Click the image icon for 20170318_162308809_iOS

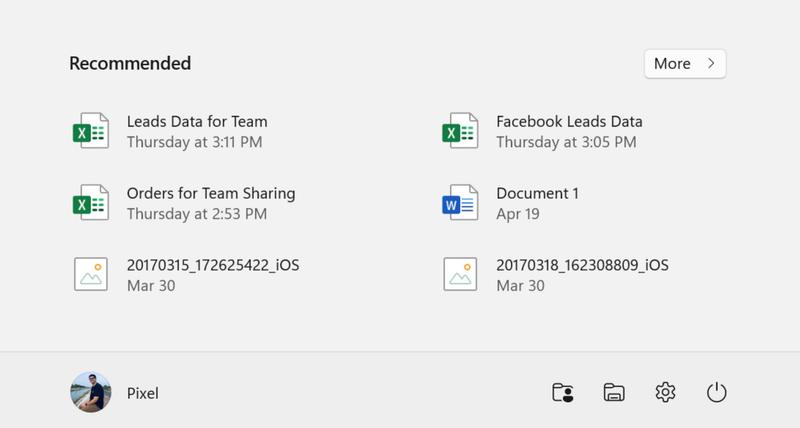point(460,275)
